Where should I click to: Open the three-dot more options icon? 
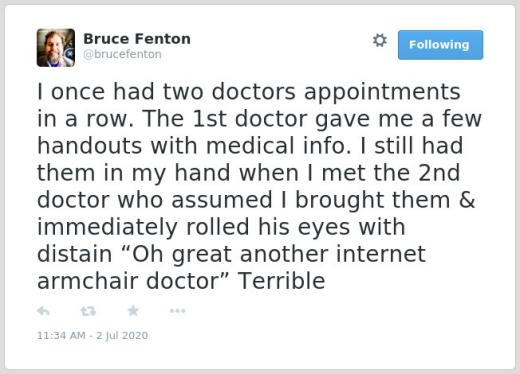click(177, 311)
